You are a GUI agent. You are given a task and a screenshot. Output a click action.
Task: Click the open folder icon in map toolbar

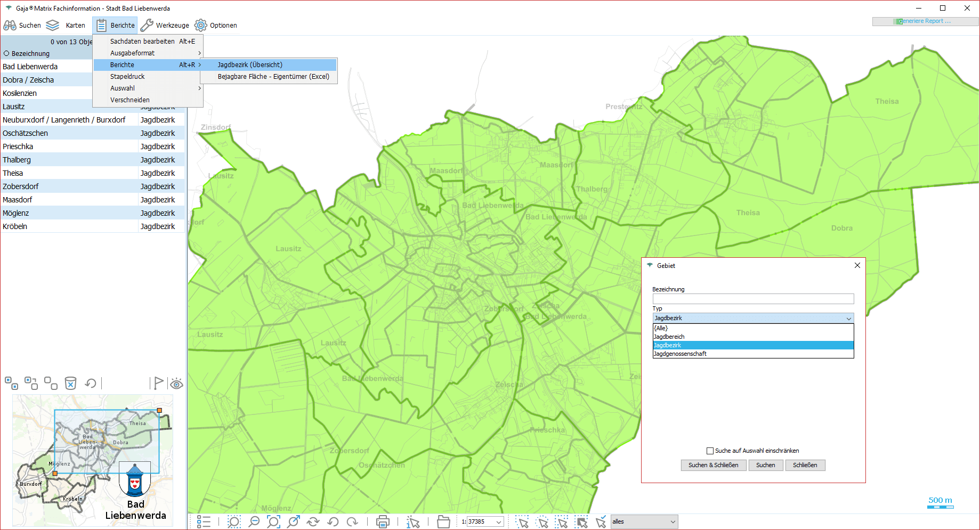pyautogui.click(x=443, y=522)
